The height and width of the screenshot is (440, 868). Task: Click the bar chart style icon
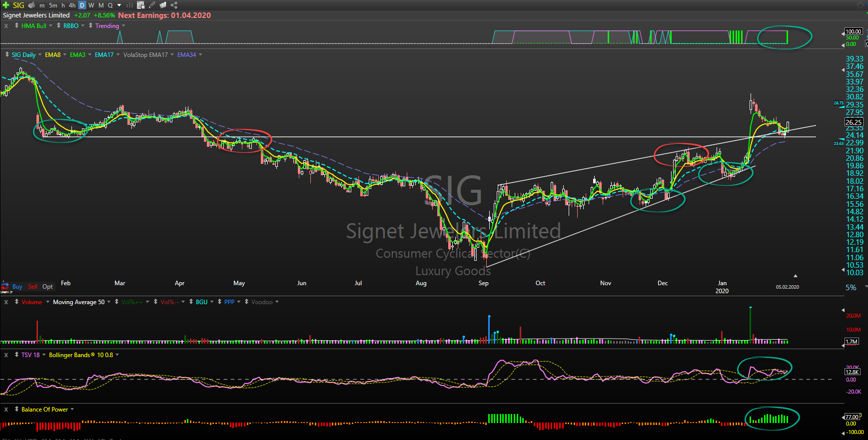(x=129, y=5)
